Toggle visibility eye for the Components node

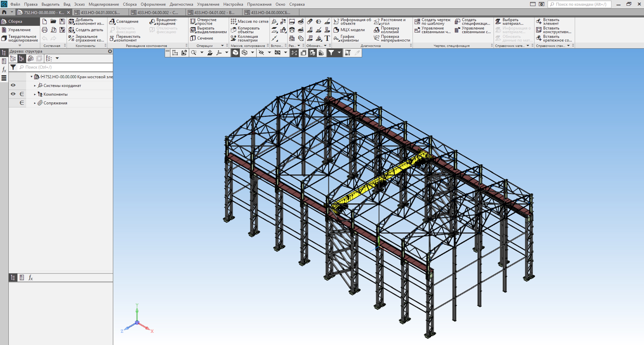pyautogui.click(x=13, y=94)
